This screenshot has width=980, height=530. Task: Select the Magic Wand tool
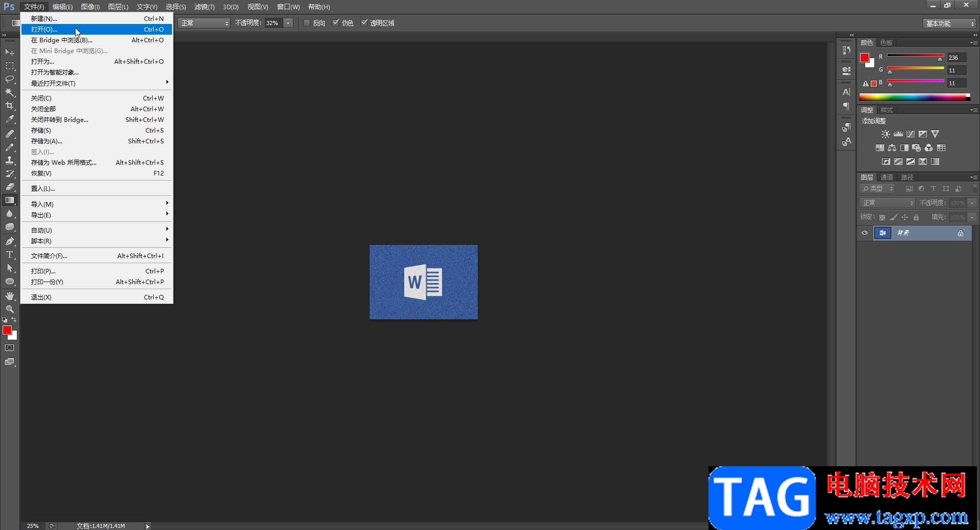pos(10,92)
